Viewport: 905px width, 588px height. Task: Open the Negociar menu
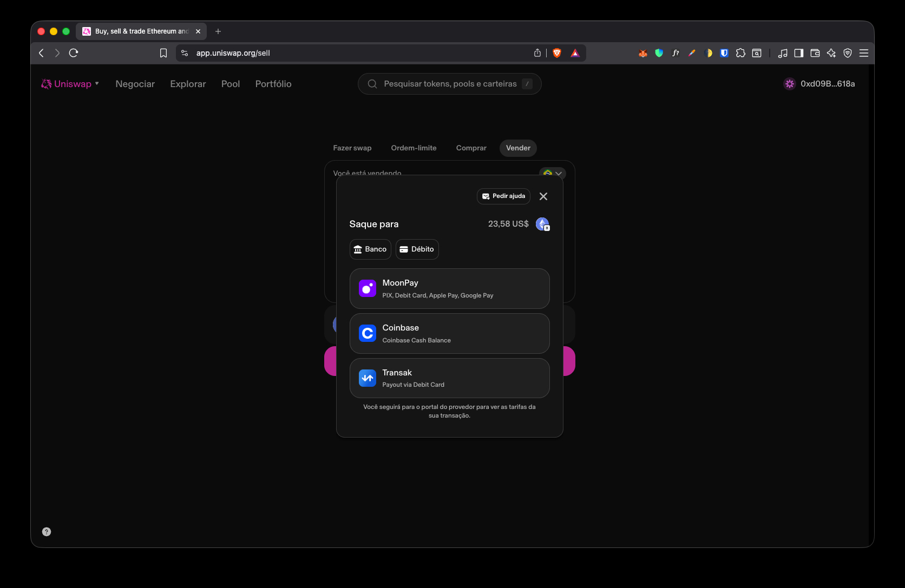135,84
